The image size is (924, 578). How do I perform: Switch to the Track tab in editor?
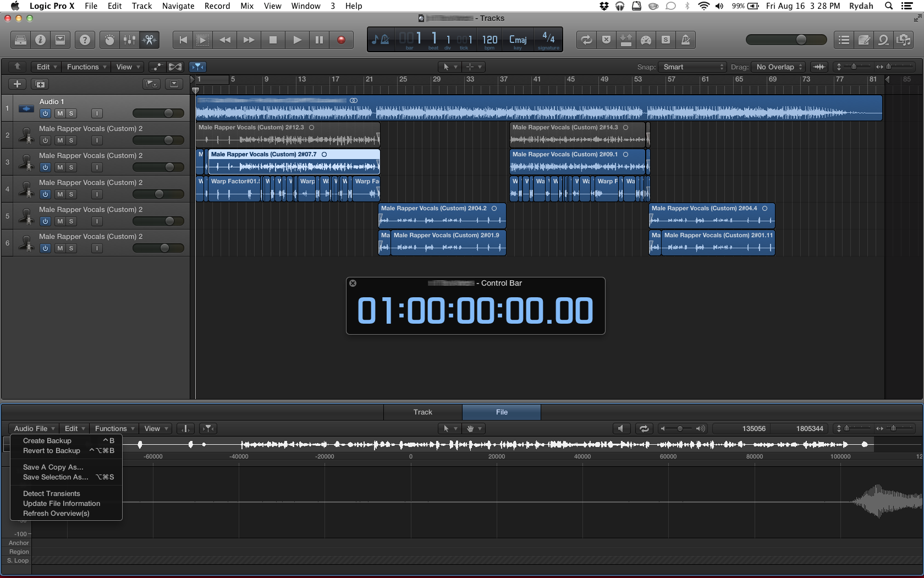pos(422,412)
